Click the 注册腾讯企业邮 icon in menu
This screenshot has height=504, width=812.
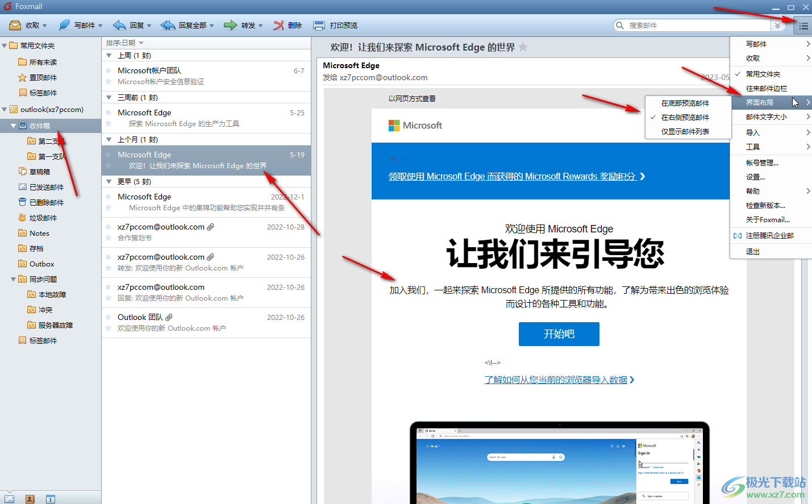click(x=738, y=235)
